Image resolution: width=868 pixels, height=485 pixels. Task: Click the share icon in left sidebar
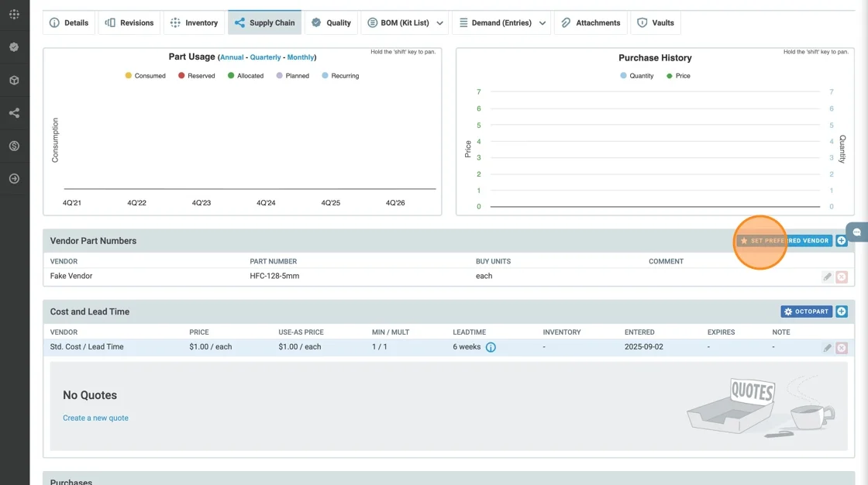(14, 113)
